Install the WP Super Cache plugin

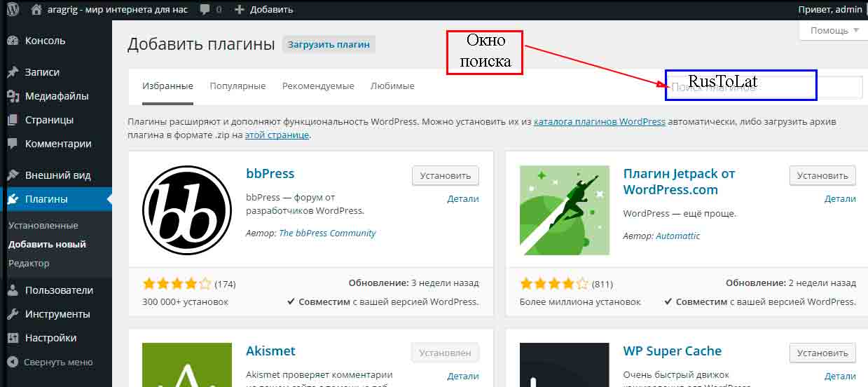coord(822,353)
